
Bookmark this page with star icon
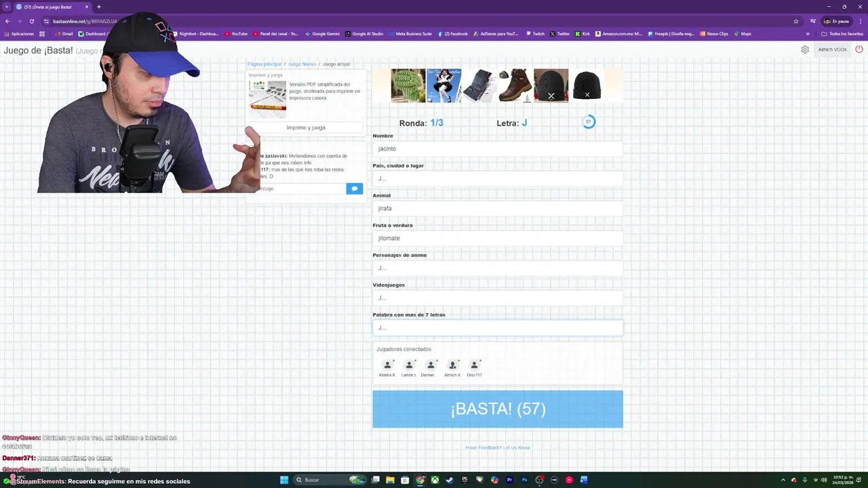796,21
